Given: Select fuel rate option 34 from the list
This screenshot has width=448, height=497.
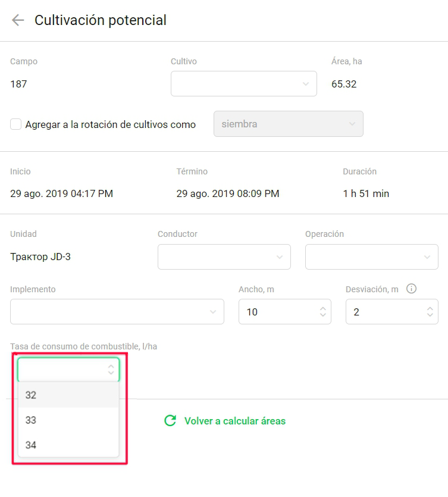Looking at the screenshot, I should pos(65,445).
